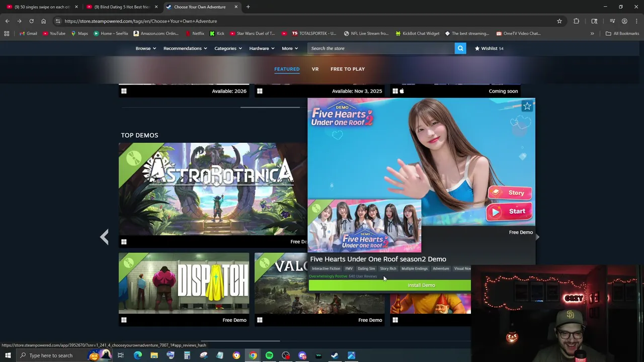Open the Chrome profile avatar
The image size is (644, 362).
(624, 21)
